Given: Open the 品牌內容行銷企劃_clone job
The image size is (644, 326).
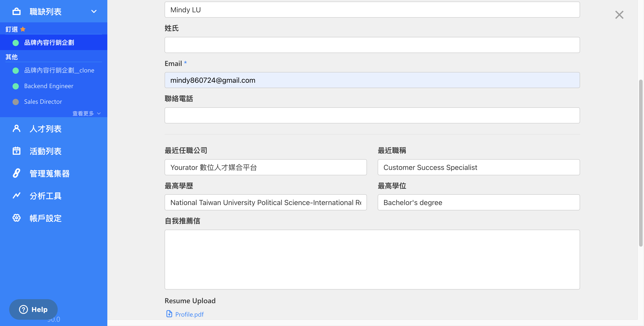Looking at the screenshot, I should tap(59, 70).
